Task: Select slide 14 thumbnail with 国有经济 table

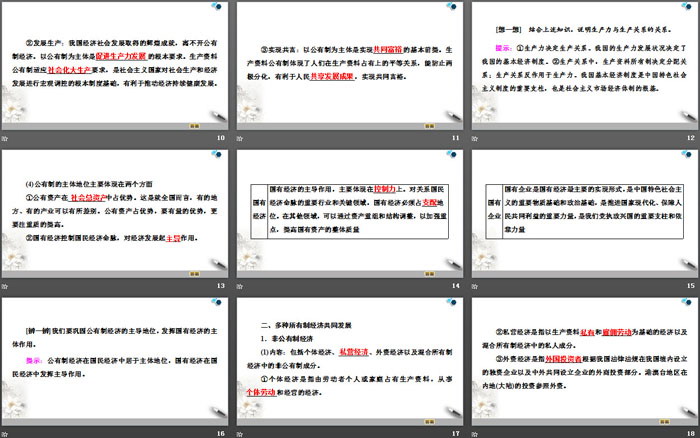Action: coord(350,214)
